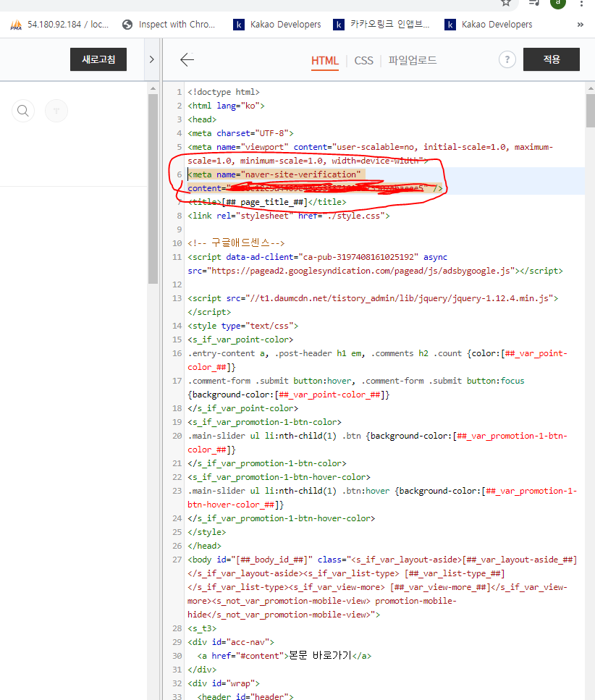Viewport: 595px width, 700px height.
Task: Click the </style> closing tag line
Action: point(207,532)
